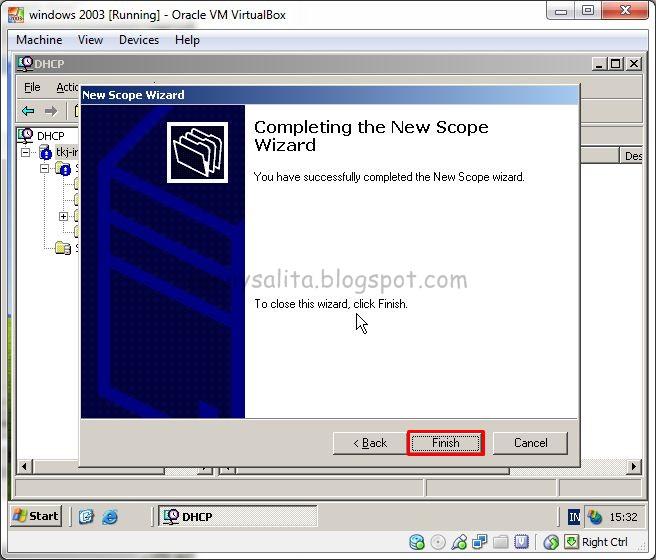
Task: Click the clock showing 15:32
Action: (x=623, y=517)
